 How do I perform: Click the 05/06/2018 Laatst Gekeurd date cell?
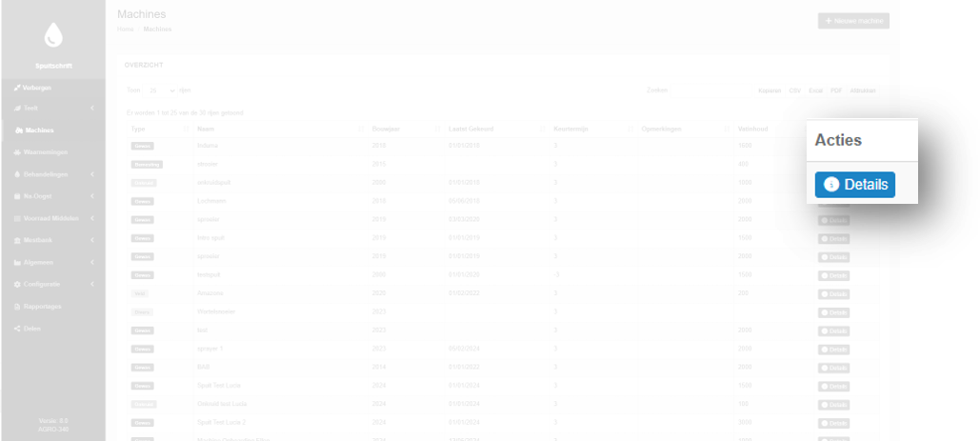[463, 201]
